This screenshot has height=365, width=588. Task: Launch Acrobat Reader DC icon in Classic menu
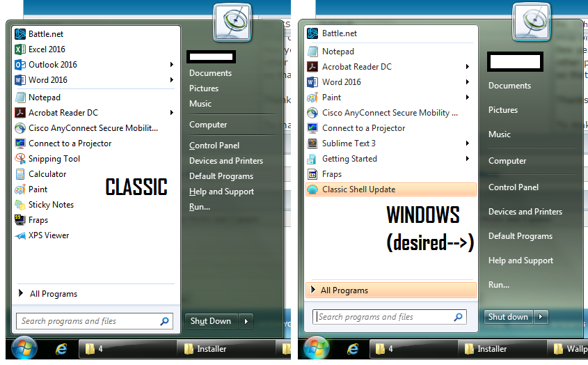(x=20, y=113)
